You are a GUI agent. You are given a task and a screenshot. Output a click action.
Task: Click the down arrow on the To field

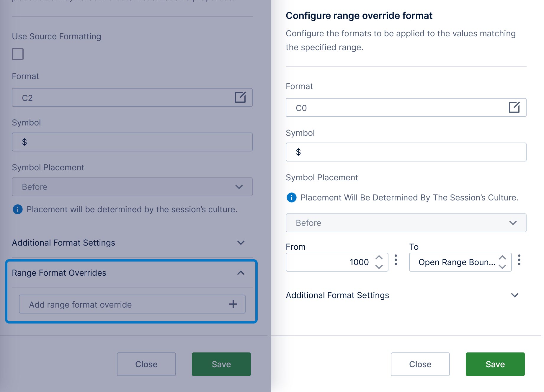click(x=502, y=266)
